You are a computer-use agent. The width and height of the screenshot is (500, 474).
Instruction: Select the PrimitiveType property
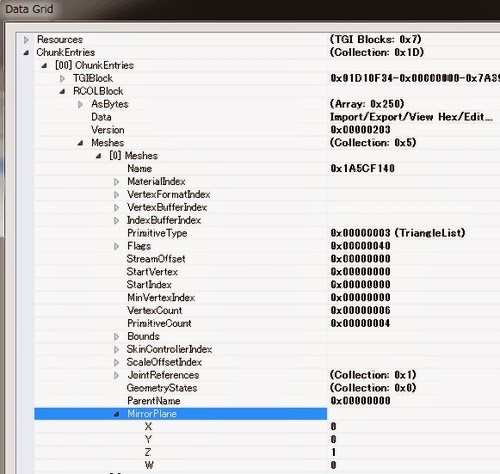(x=157, y=233)
